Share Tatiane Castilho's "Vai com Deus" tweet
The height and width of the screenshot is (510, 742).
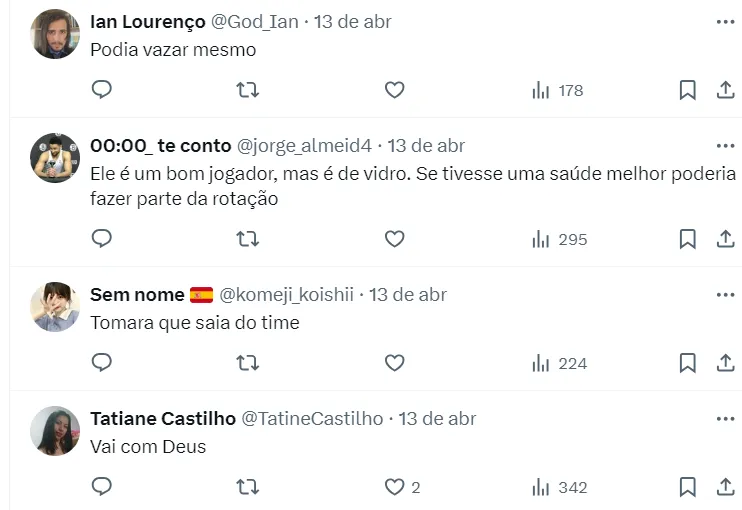pos(726,487)
